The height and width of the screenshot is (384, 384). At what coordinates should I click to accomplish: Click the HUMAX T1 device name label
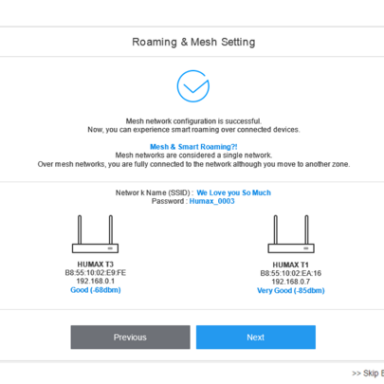[x=291, y=265]
